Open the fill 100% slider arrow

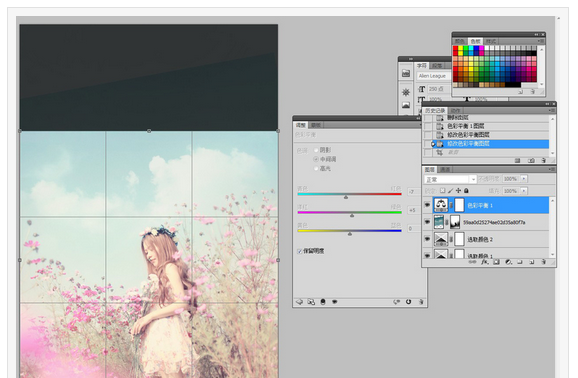524,191
